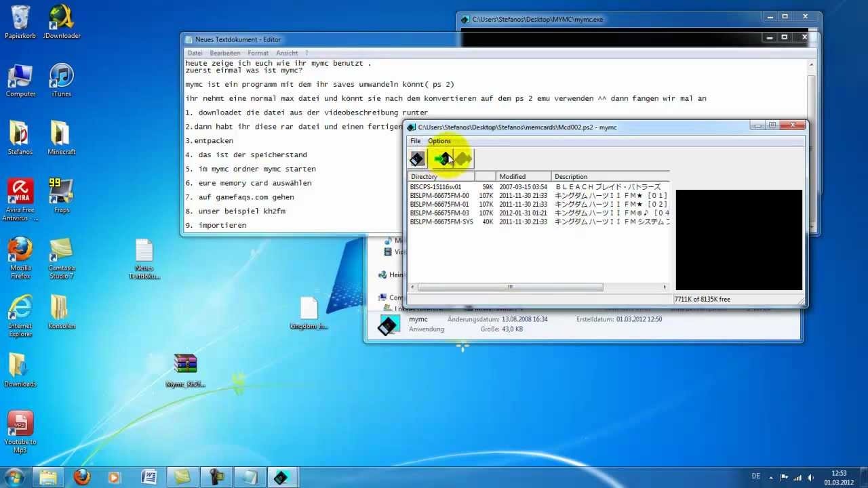Select the Mozilla Firefox desktop icon
This screenshot has width=868, height=488.
coord(20,258)
